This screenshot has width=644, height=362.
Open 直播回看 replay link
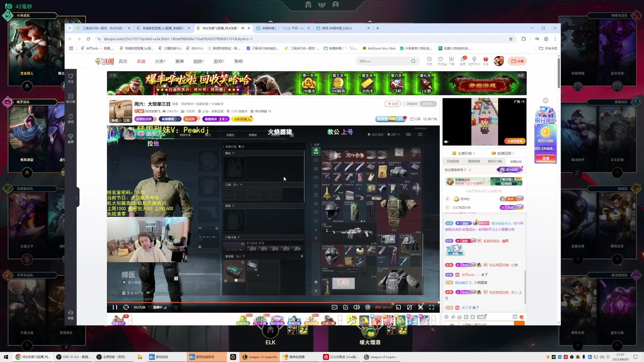503,153
